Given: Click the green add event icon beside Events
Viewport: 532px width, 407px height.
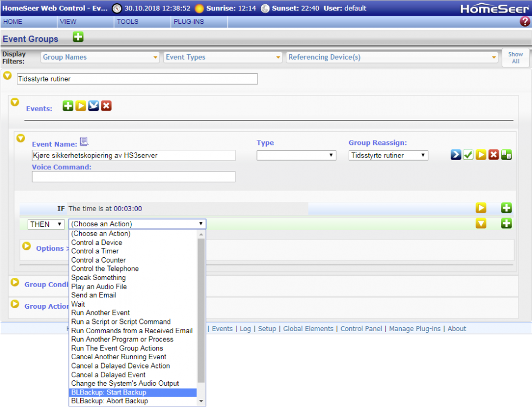Looking at the screenshot, I should click(x=67, y=106).
